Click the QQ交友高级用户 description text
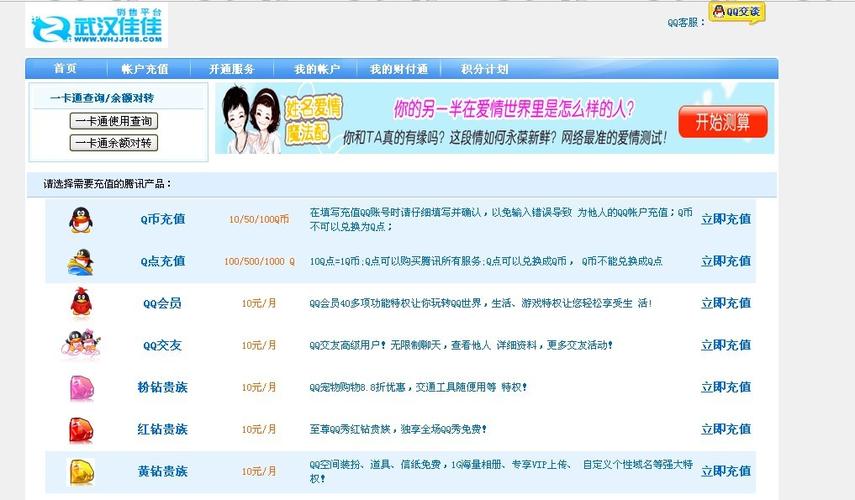Screen dimensions: 855x500 tap(461, 345)
